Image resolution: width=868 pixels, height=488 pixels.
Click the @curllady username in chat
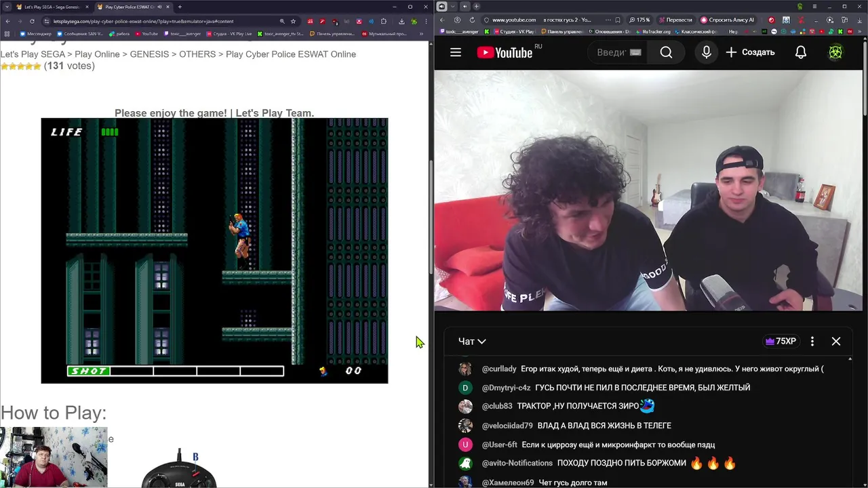(x=499, y=369)
